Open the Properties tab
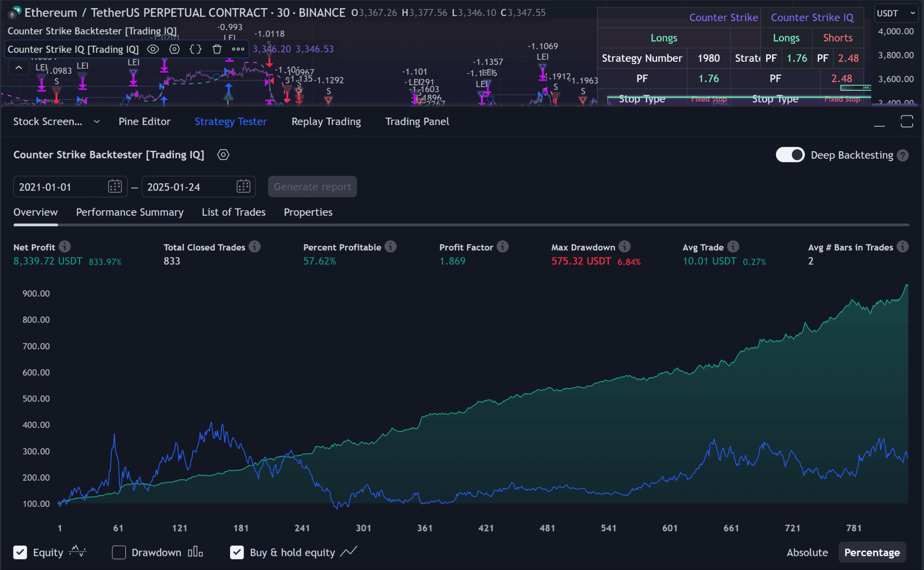Viewport: 924px width, 570px height. tap(308, 212)
